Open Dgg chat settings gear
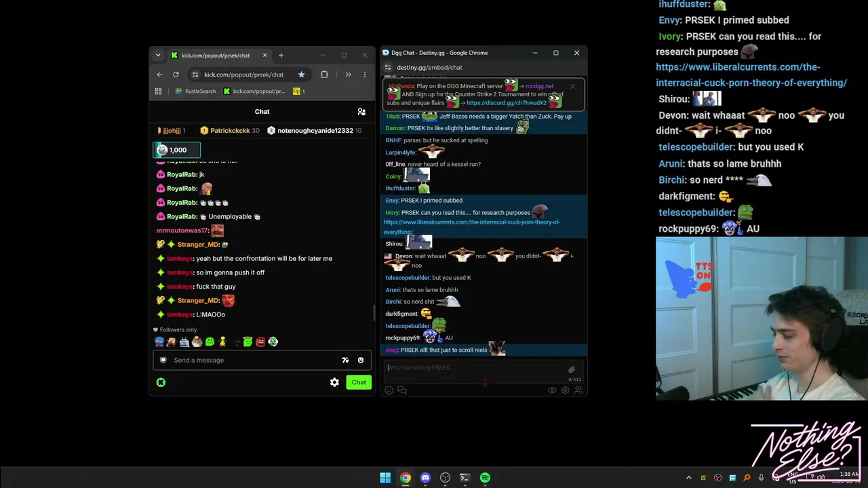Viewport: 868px width, 488px height. 565,390
